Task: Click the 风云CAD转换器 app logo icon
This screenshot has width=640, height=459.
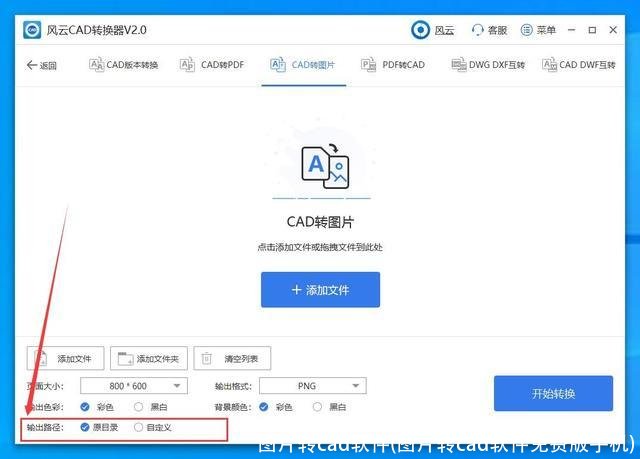Action: click(x=32, y=30)
